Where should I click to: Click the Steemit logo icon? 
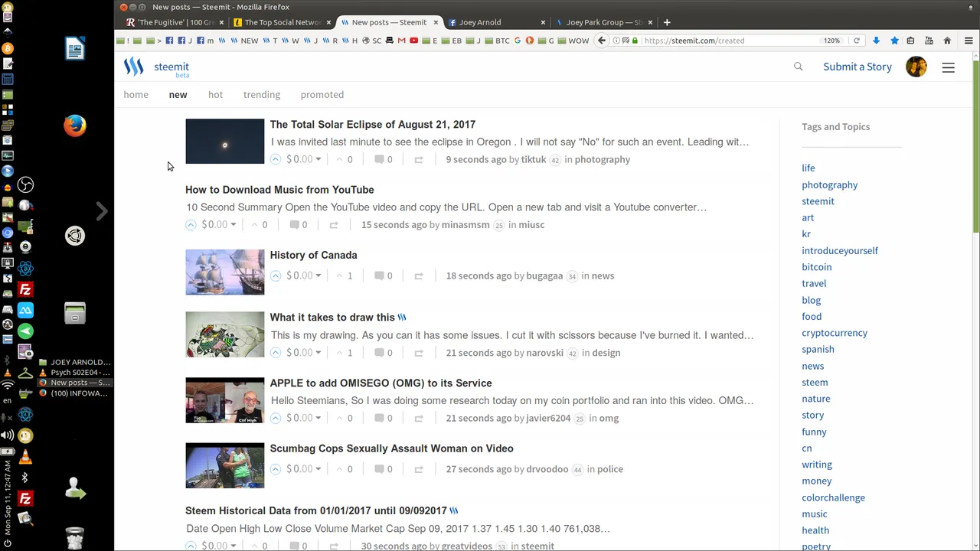click(134, 67)
